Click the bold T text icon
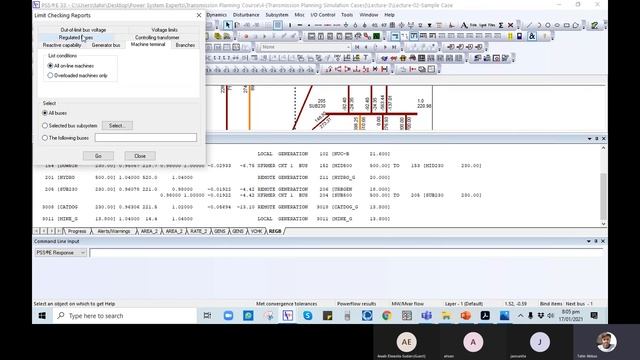The width and height of the screenshot is (640, 360). 366,58
